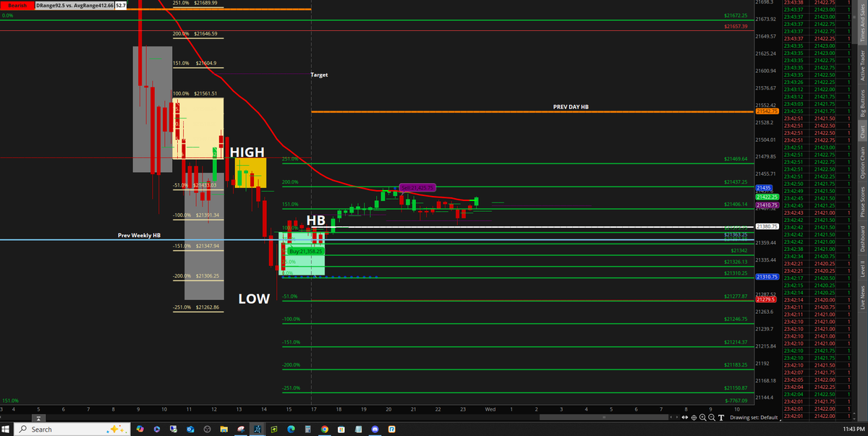Viewport: 868px width, 436px height.
Task: Click the 200.0% $21646.59 fib label
Action: 195,33
